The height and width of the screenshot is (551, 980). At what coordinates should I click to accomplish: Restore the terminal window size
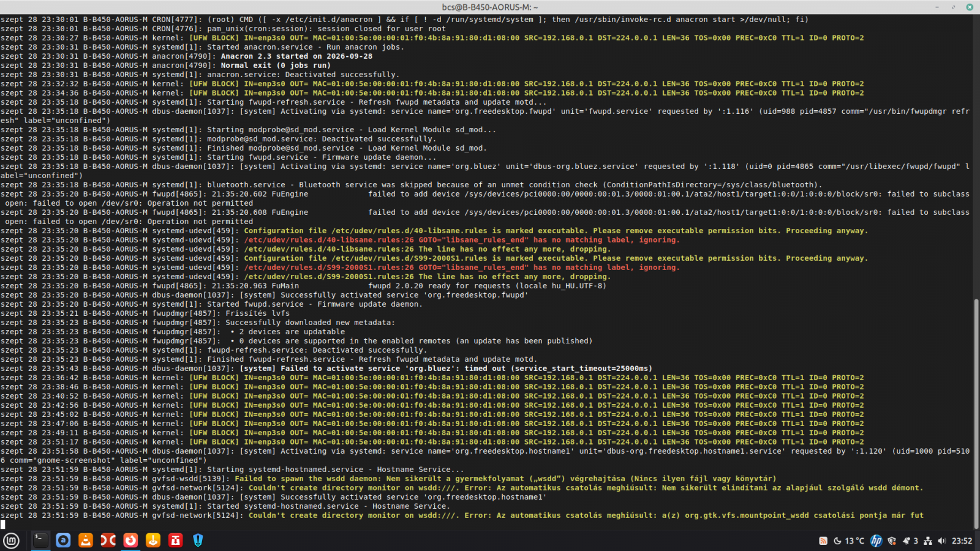point(953,7)
